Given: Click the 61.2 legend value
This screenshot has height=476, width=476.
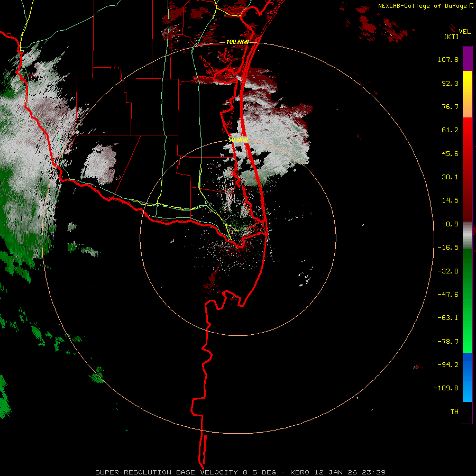Looking at the screenshot, I should (450, 130).
